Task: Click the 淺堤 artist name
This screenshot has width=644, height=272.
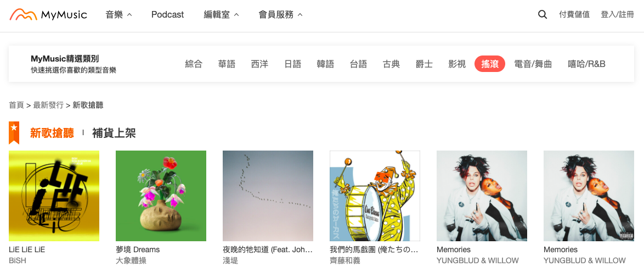Action: [x=230, y=260]
